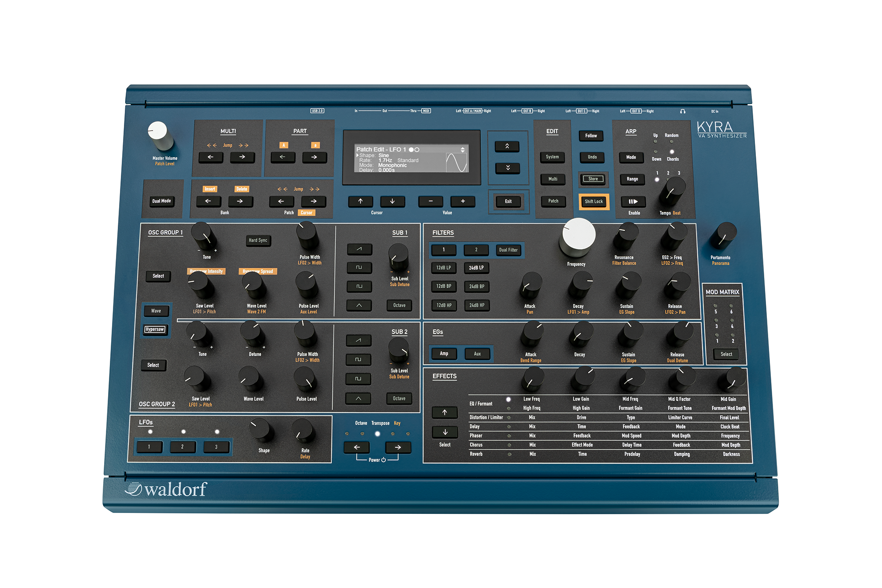Click the Mod Matrix Select button

point(726,354)
